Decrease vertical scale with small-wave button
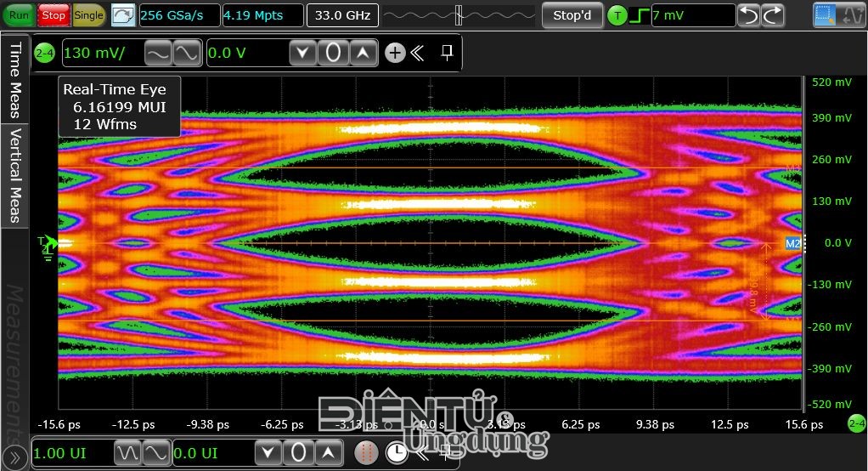 click(158, 54)
